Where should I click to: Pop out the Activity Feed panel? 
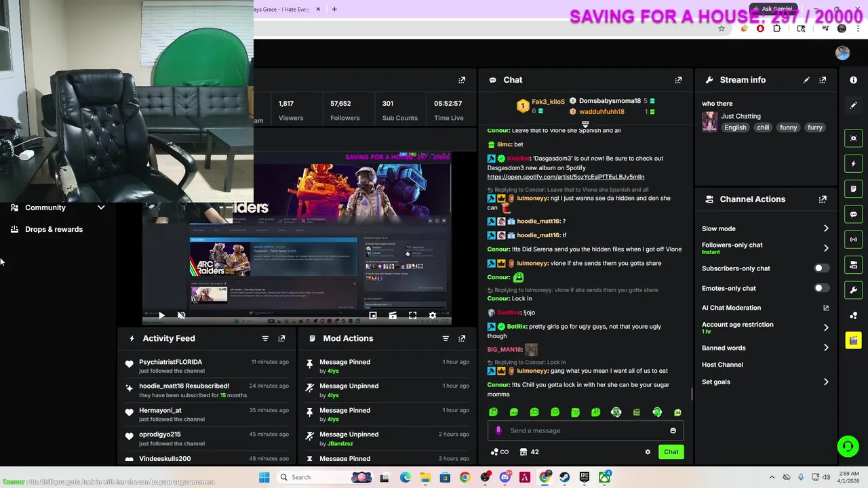tap(281, 338)
